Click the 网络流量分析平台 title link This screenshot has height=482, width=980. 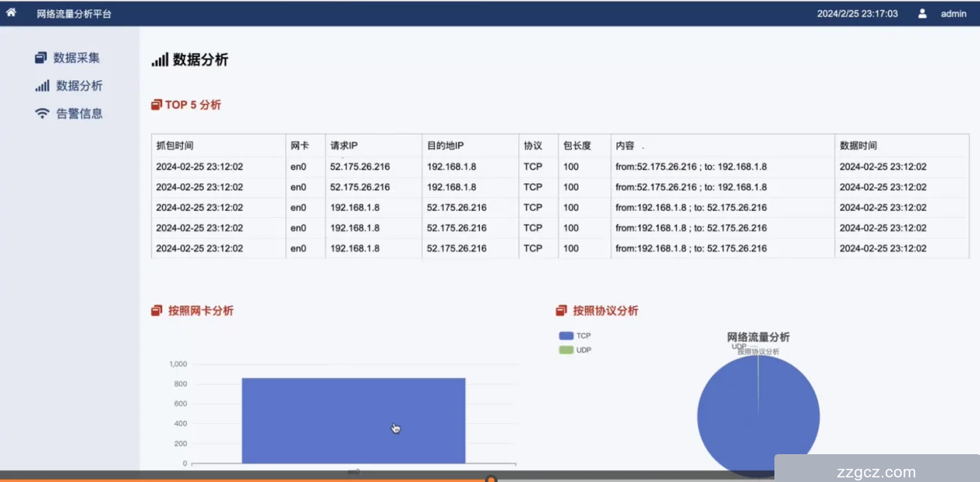[x=74, y=14]
